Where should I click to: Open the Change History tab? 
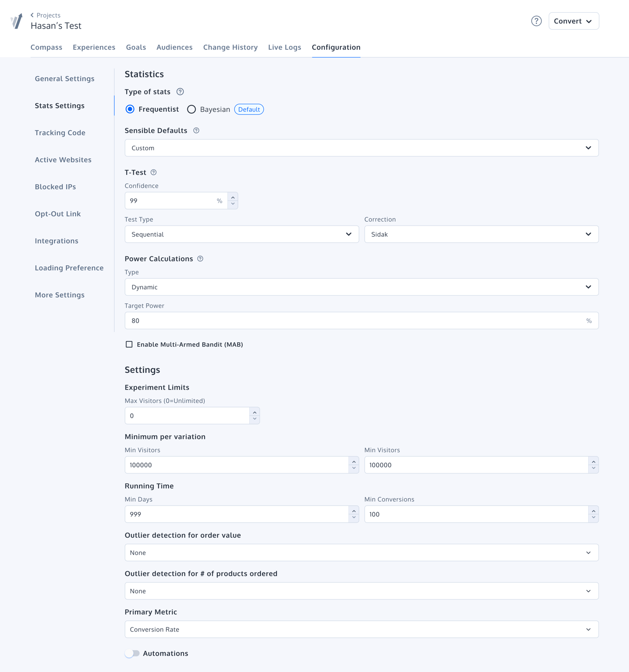point(230,47)
